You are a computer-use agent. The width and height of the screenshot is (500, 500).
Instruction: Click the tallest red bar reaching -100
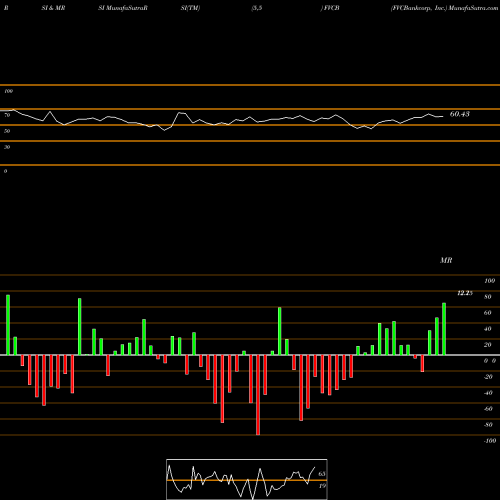(x=258, y=395)
